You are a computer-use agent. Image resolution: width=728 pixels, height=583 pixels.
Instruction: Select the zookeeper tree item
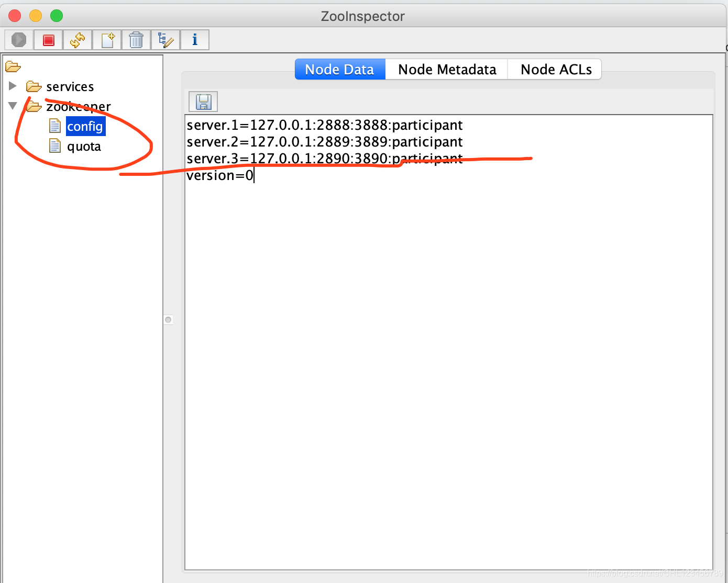79,106
